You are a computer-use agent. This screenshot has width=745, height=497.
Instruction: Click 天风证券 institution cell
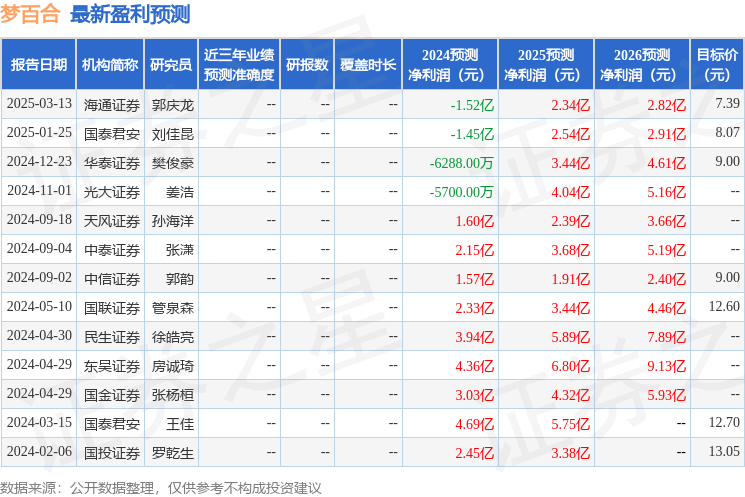(112, 221)
